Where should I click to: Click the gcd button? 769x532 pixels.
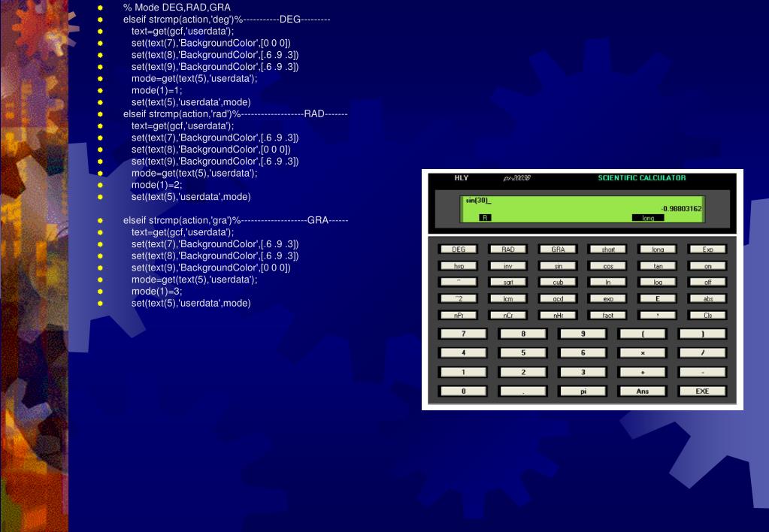pyautogui.click(x=558, y=298)
